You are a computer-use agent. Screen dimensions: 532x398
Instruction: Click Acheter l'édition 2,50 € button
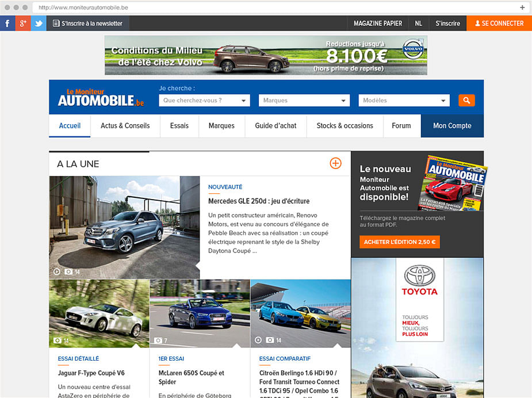pyautogui.click(x=400, y=242)
